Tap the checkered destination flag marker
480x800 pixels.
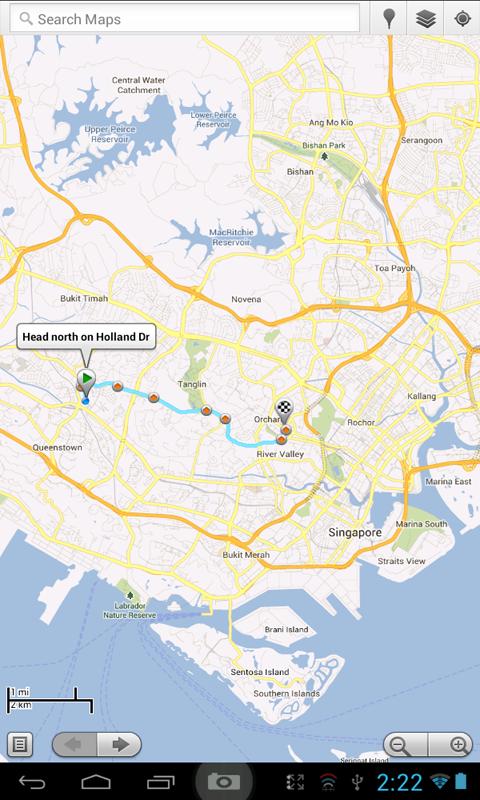click(x=284, y=412)
